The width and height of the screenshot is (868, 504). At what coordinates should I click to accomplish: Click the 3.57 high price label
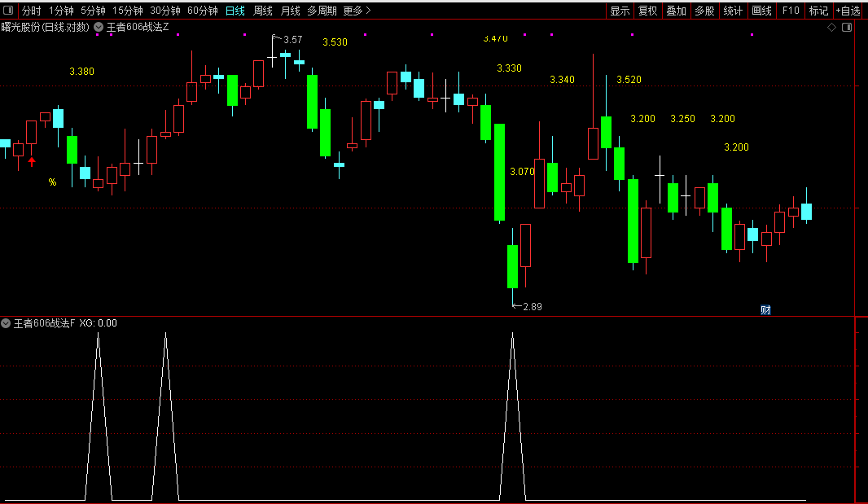click(293, 39)
